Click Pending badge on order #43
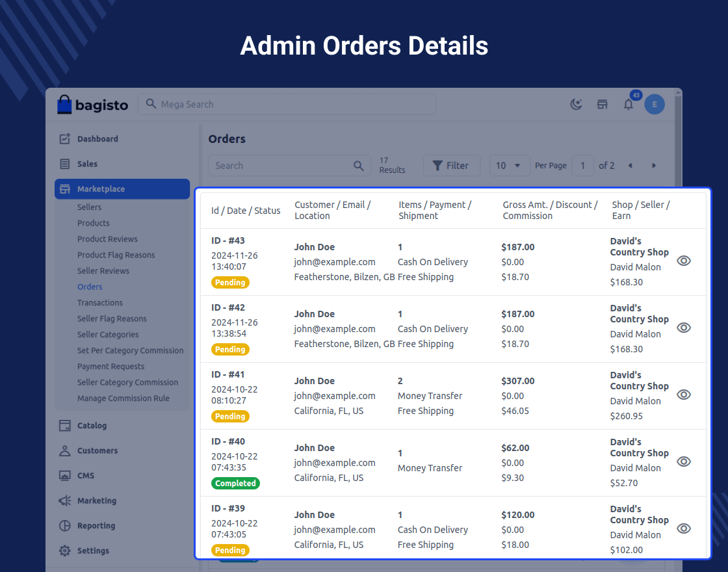Image resolution: width=728 pixels, height=572 pixels. click(230, 282)
